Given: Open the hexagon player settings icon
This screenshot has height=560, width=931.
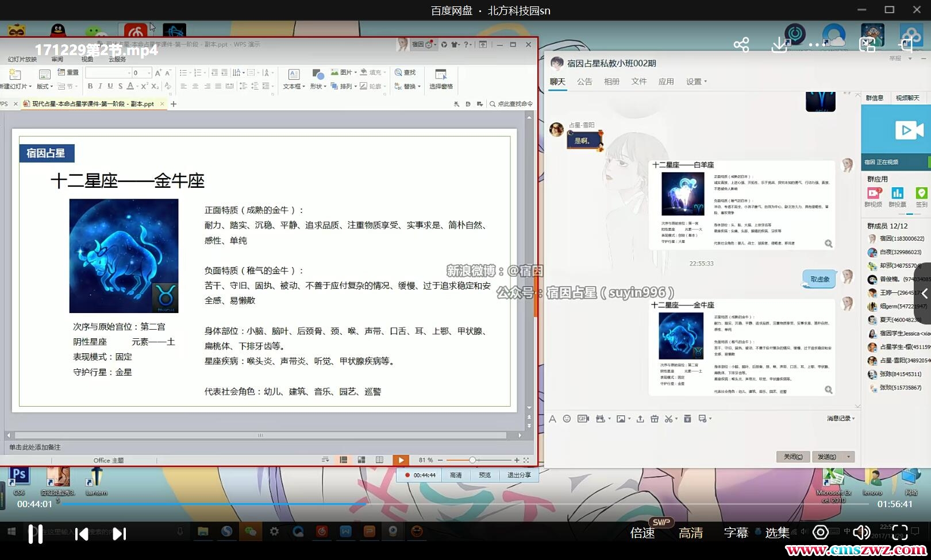Looking at the screenshot, I should pos(820,532).
